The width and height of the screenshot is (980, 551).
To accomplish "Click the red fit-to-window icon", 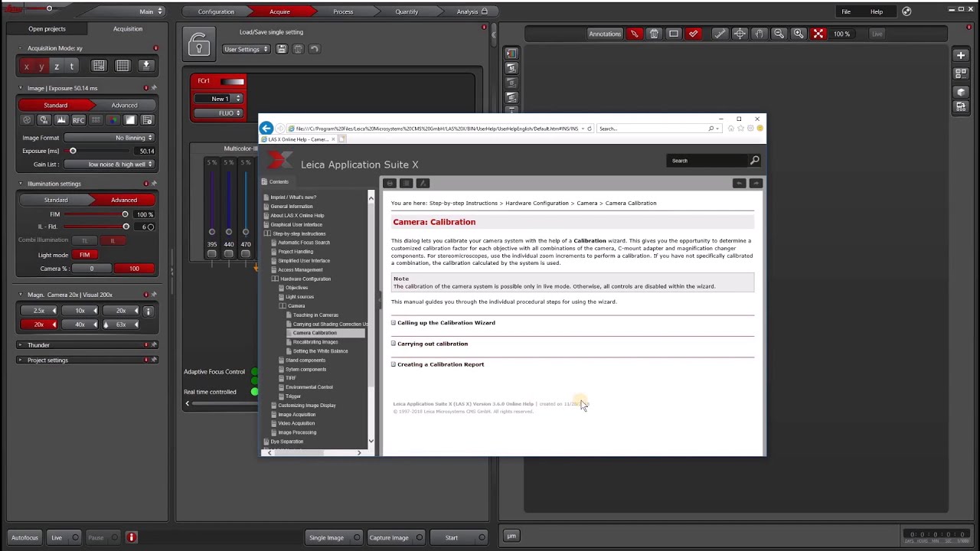I will pyautogui.click(x=818, y=34).
